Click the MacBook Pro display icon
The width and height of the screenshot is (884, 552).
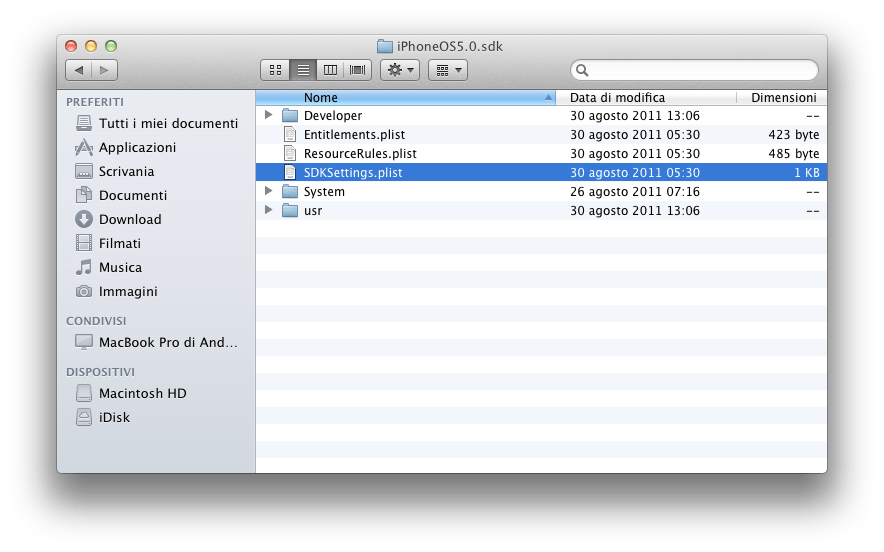pyautogui.click(x=84, y=342)
